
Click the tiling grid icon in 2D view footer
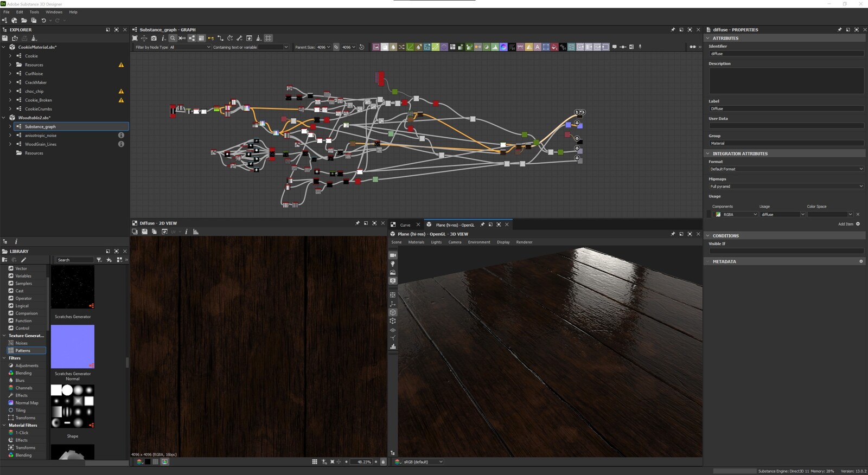click(x=315, y=462)
